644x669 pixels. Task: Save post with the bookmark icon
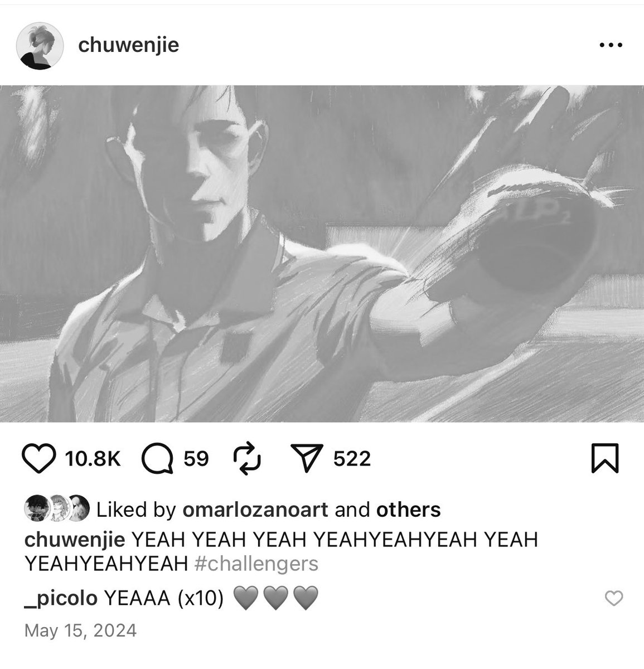pyautogui.click(x=604, y=459)
